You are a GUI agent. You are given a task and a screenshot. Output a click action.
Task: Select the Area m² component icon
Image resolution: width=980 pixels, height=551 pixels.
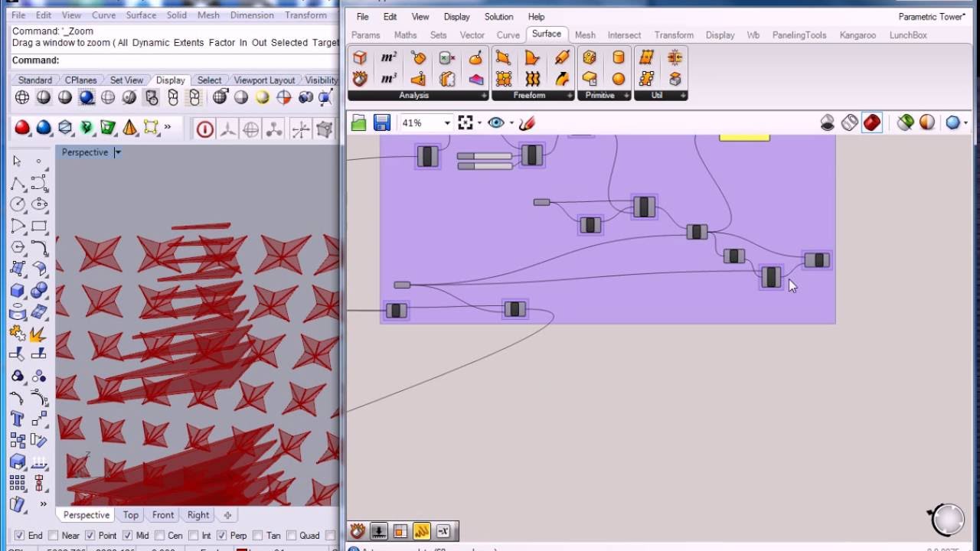[389, 57]
